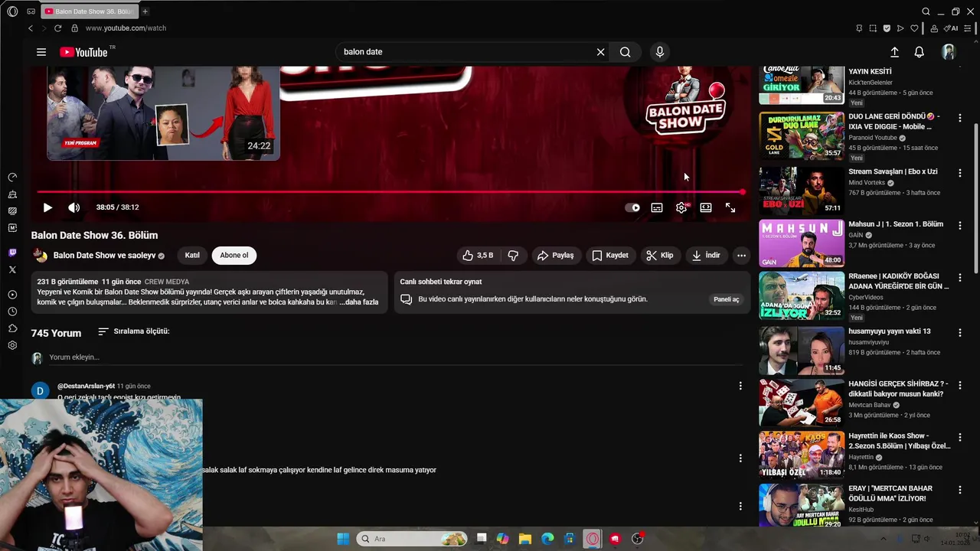Open the Hayrettin ile Kaos Show thumbnail
Image resolution: width=980 pixels, height=551 pixels.
coord(802,455)
